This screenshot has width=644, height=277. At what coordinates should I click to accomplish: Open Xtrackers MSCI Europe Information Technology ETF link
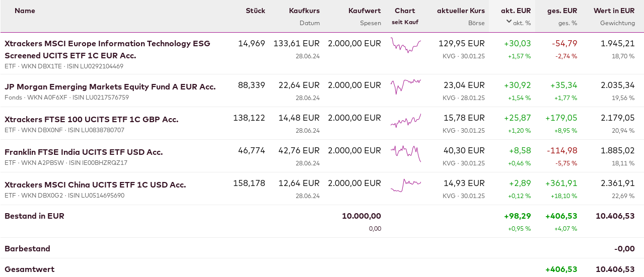click(x=107, y=49)
